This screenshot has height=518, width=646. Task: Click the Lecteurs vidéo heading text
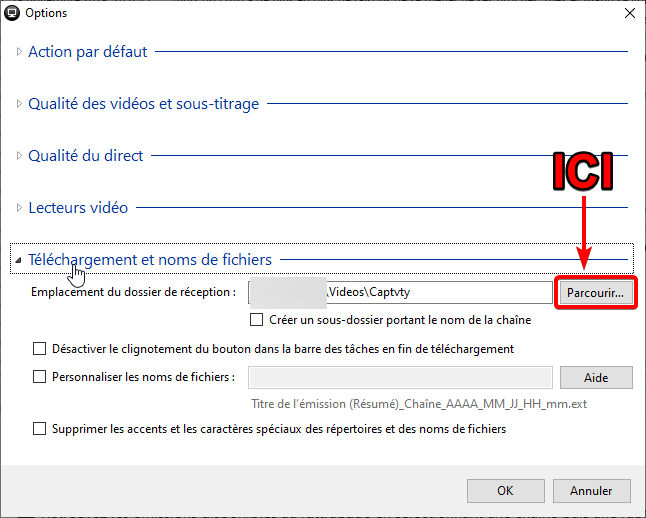[78, 207]
